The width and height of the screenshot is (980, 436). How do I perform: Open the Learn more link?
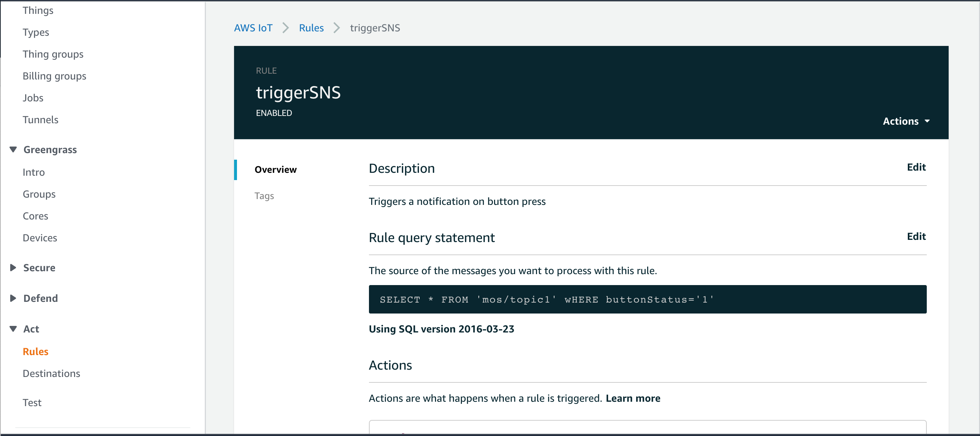tap(633, 398)
